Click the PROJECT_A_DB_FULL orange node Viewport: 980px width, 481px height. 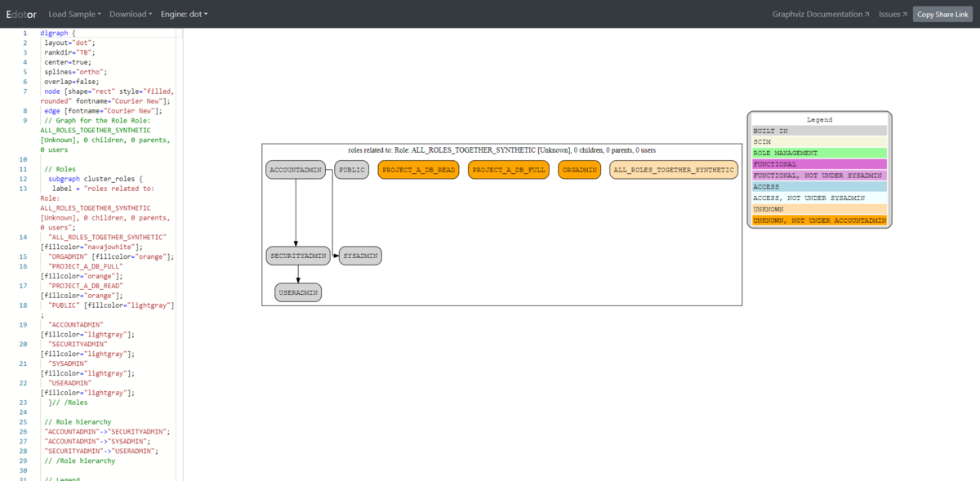pyautogui.click(x=509, y=170)
